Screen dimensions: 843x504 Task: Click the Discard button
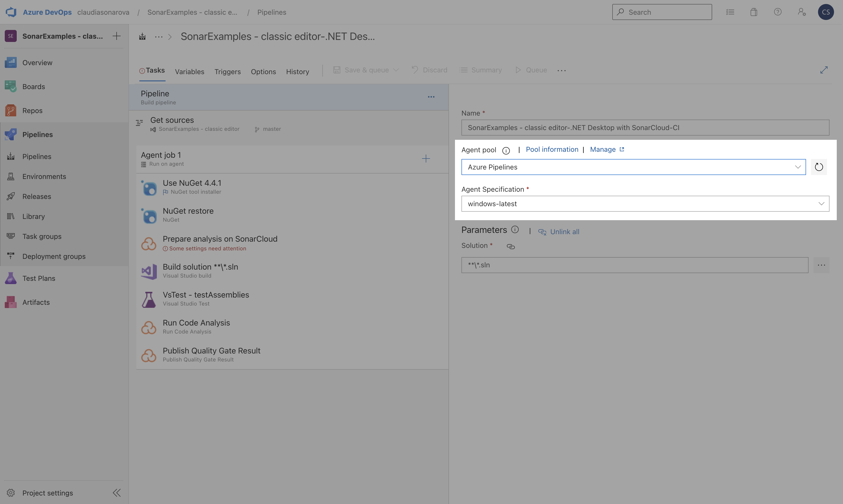[x=429, y=70]
